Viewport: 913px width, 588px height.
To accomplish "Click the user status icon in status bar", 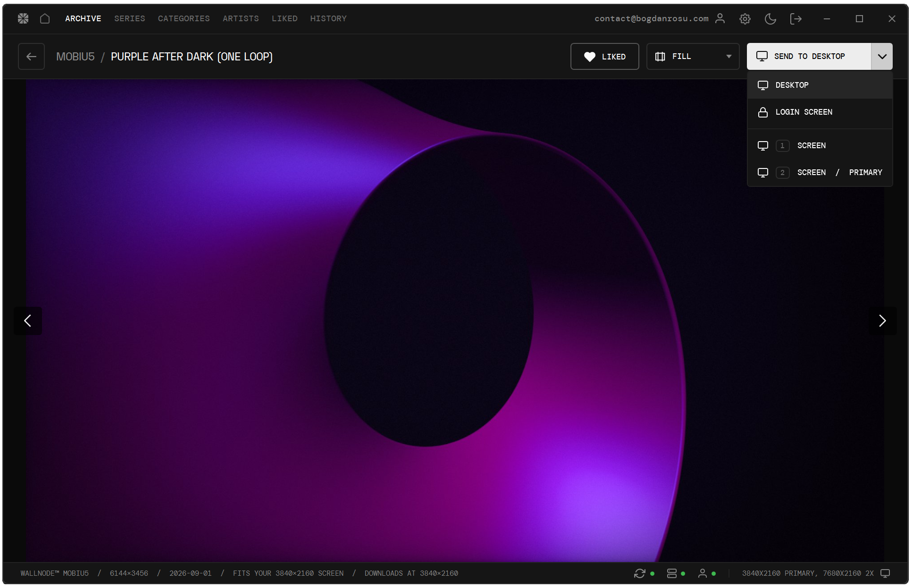I will pos(703,573).
